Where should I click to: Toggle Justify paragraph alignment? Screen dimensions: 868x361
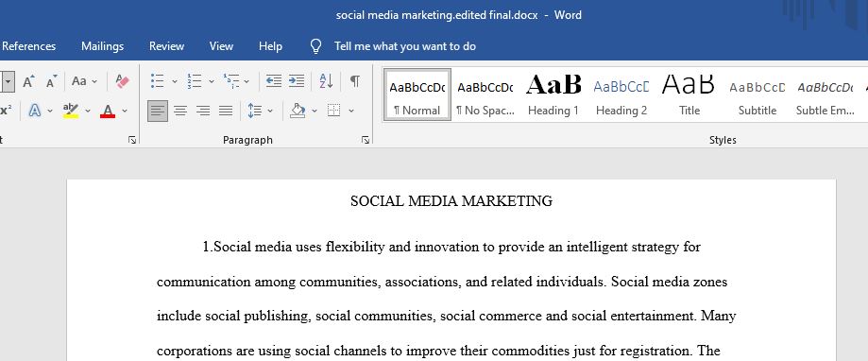[226, 112]
